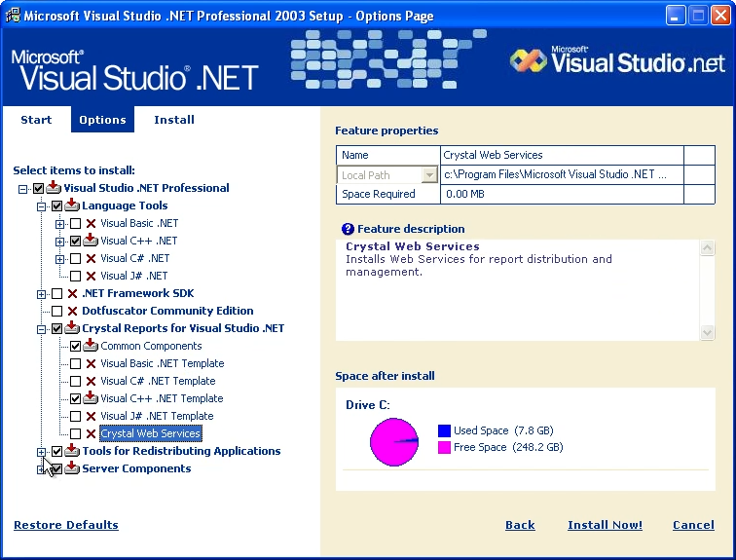Click the blue Feature description help icon
Screen dimensions: 736x560
(x=348, y=229)
